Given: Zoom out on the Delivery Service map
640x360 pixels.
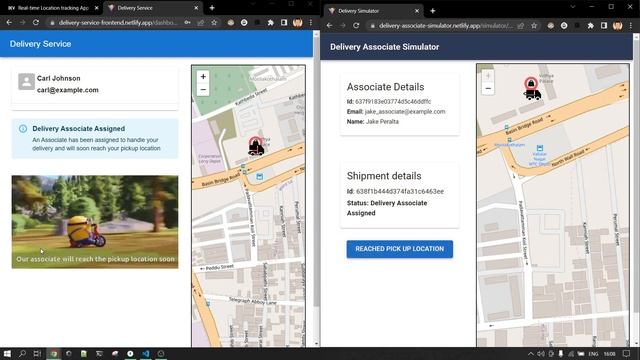Looking at the screenshot, I should [x=203, y=89].
